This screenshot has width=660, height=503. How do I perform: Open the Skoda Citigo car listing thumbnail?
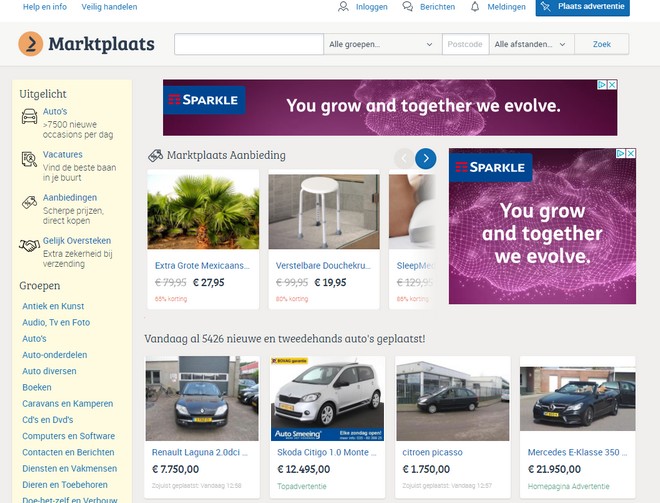(x=327, y=399)
